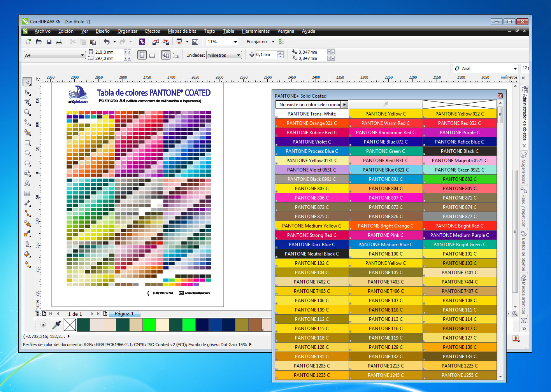Click the Options checklist icon

pos(282,42)
